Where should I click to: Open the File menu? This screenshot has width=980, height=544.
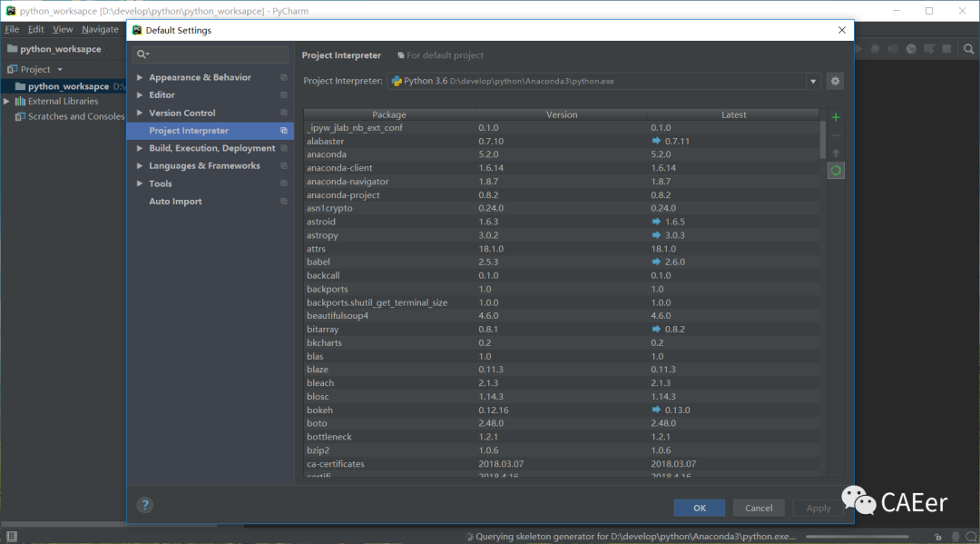[x=12, y=29]
